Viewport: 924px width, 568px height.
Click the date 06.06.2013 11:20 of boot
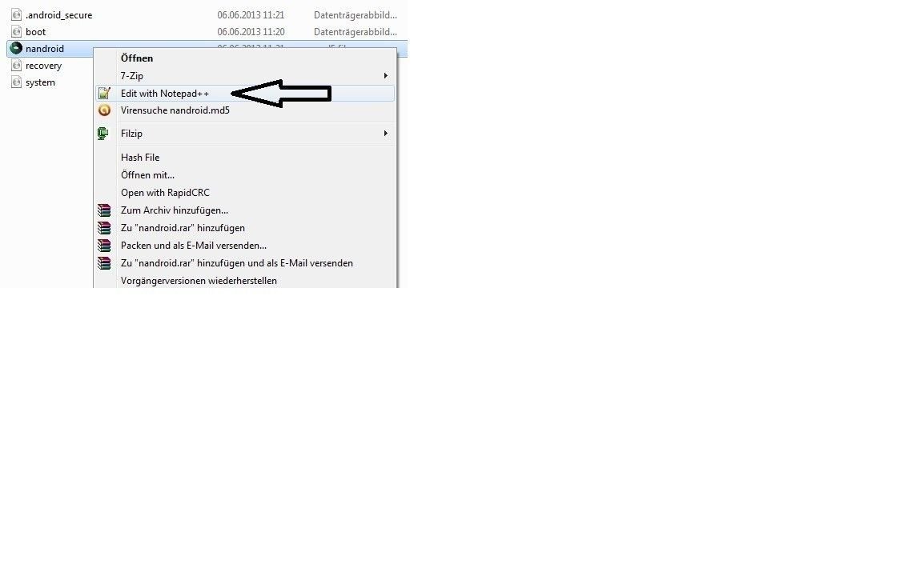pos(251,32)
